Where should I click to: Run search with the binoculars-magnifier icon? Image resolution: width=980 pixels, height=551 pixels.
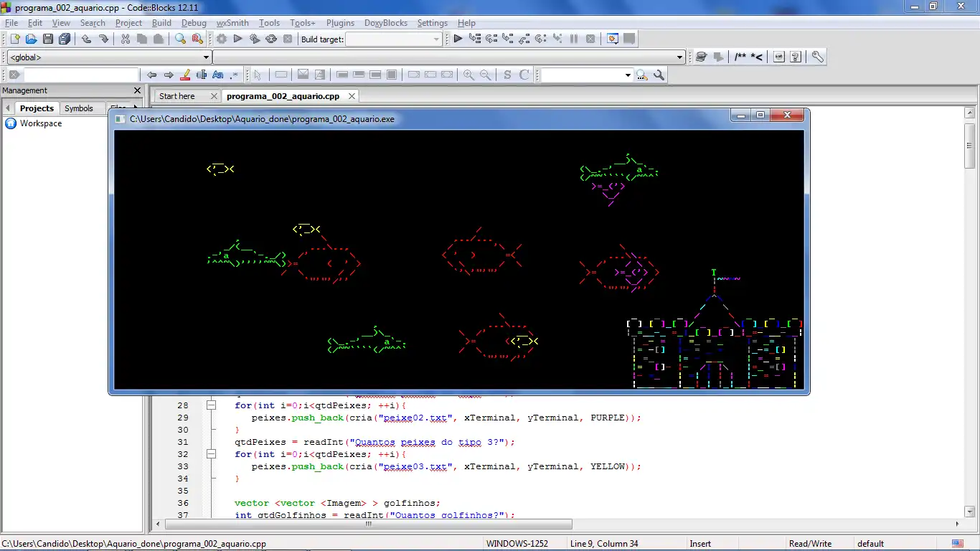pos(642,75)
